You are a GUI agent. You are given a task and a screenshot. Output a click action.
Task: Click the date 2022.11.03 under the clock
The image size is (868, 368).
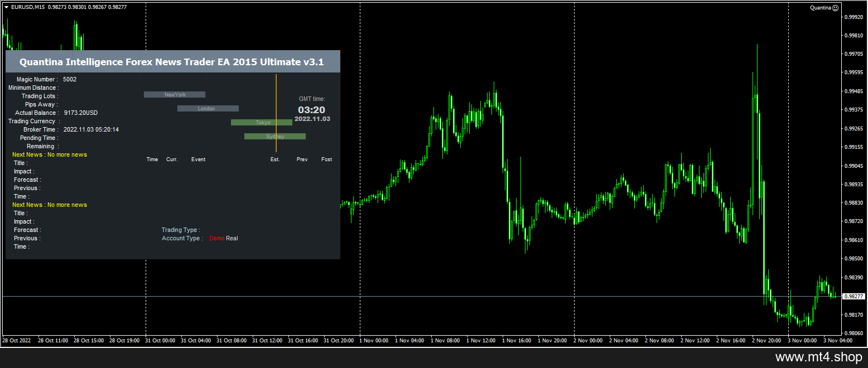point(312,119)
